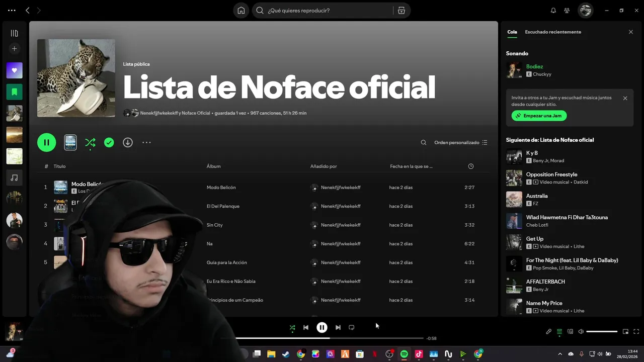Open File Explorer in taskbar
644x362 pixels.
[271, 354]
